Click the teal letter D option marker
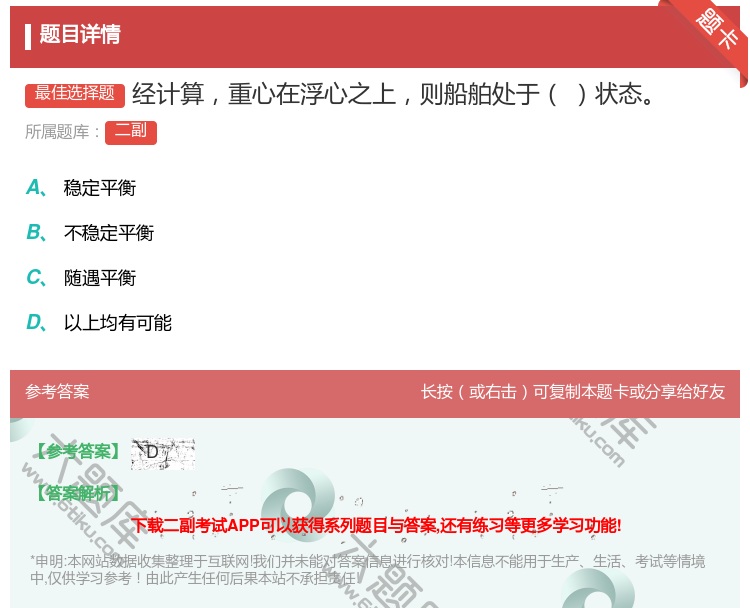This screenshot has width=750, height=608. 36,322
